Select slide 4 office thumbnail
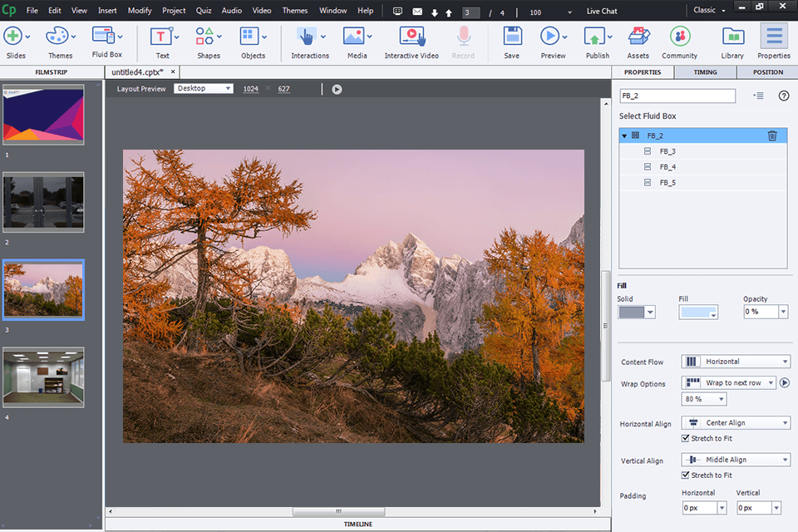798x532 pixels. (x=43, y=377)
